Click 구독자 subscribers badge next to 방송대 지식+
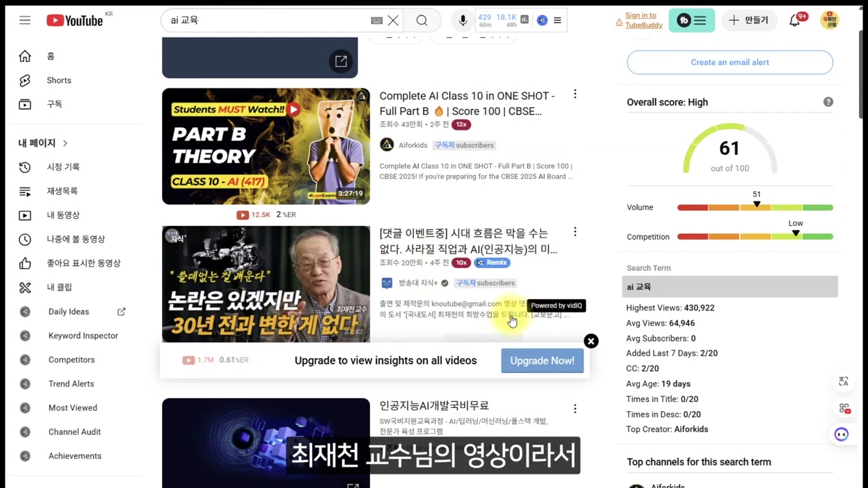This screenshot has height=488, width=868. [486, 283]
